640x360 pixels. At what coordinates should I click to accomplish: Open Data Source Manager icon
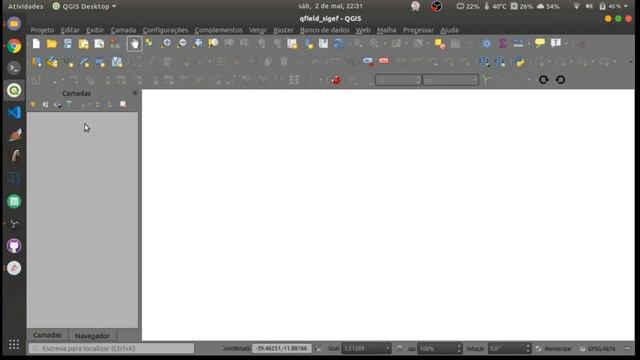point(37,62)
